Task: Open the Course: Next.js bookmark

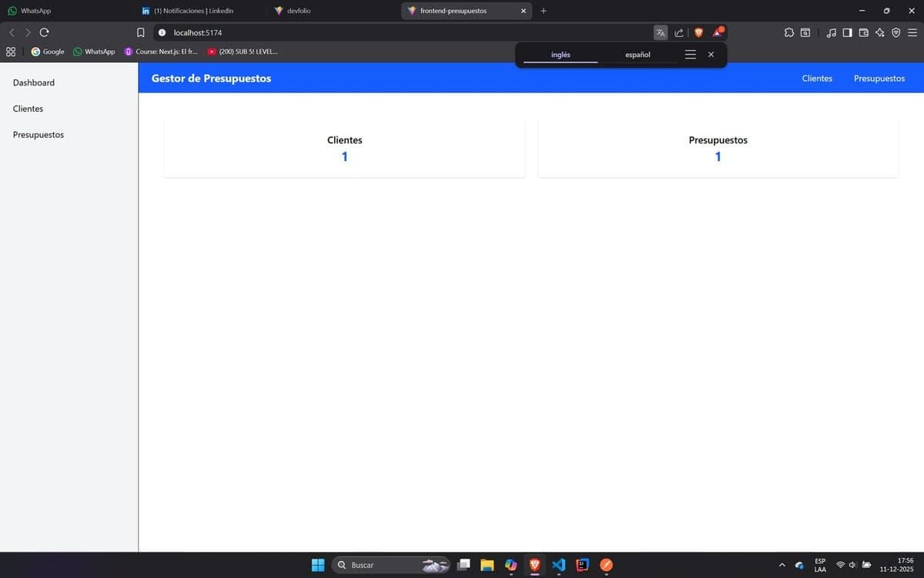Action: [161, 52]
